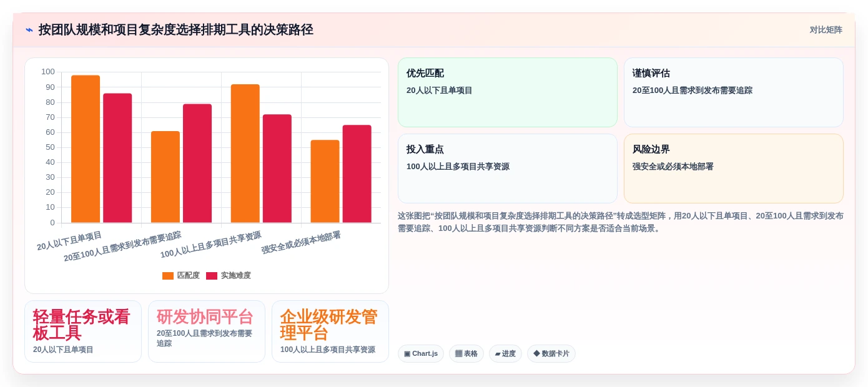Viewport: 868px width, 387px height.
Task: Click the orange 匹配度 legend swatch
Action: pos(168,276)
